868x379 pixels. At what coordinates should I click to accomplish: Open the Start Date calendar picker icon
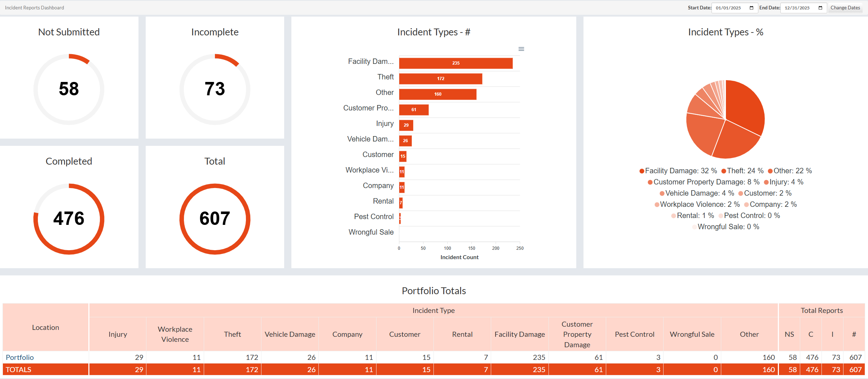(752, 8)
